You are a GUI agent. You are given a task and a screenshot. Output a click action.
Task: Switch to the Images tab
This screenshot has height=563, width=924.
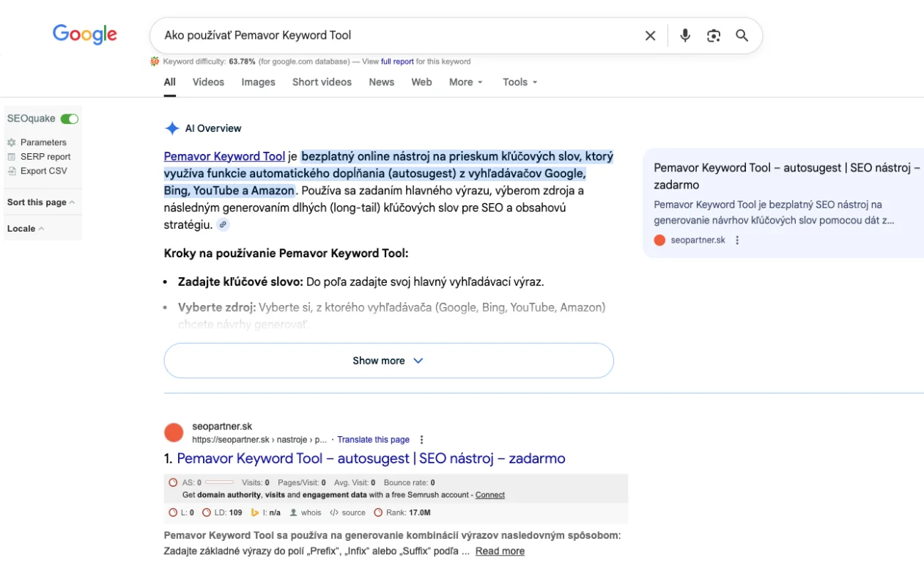click(258, 82)
